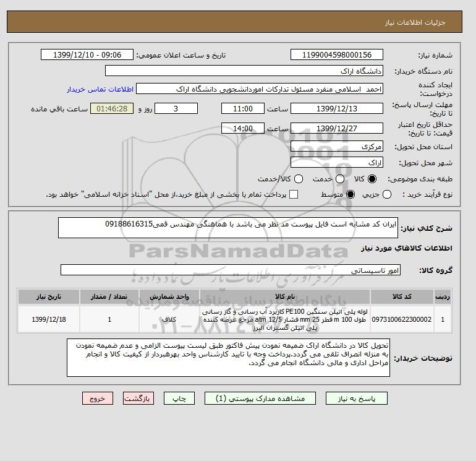Click the جزئیات اطلاعات نیاز page title

point(415,22)
